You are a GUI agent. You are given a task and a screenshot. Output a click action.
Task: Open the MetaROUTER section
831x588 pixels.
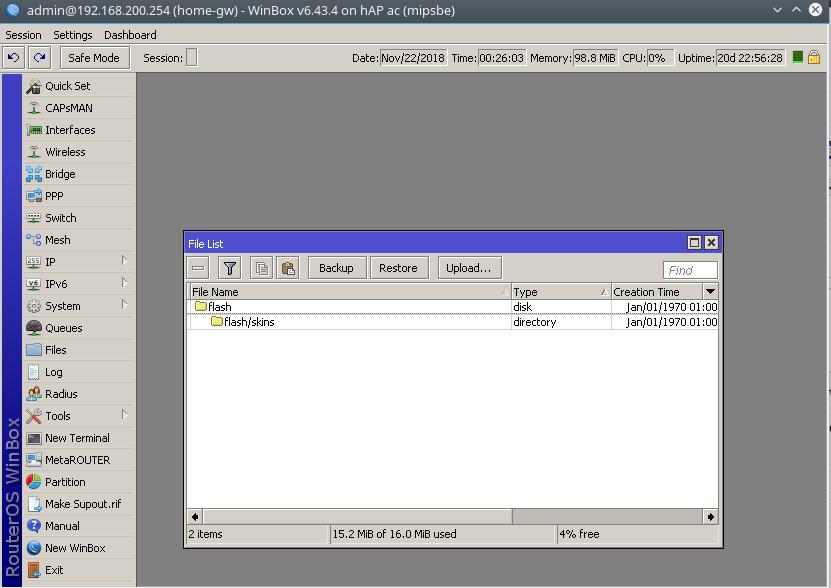77,460
